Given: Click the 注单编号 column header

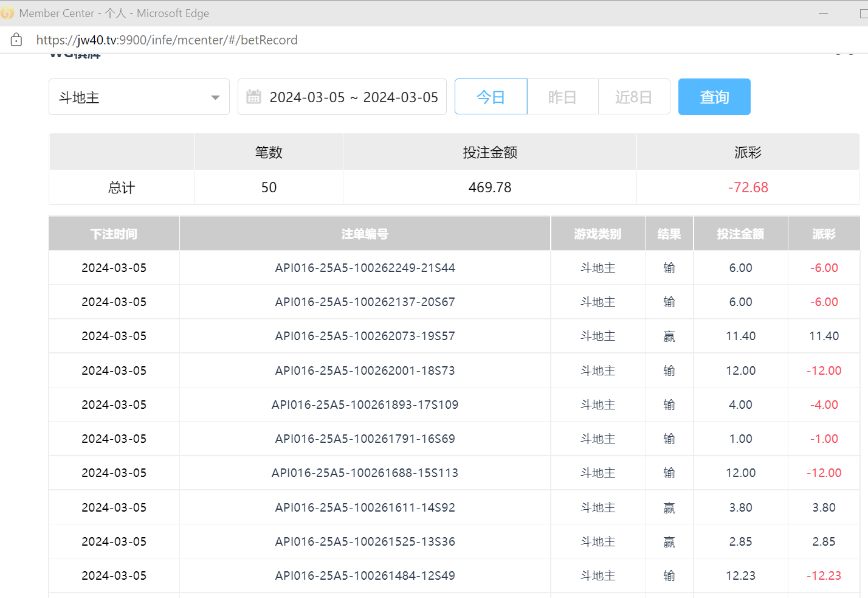Looking at the screenshot, I should [x=365, y=234].
